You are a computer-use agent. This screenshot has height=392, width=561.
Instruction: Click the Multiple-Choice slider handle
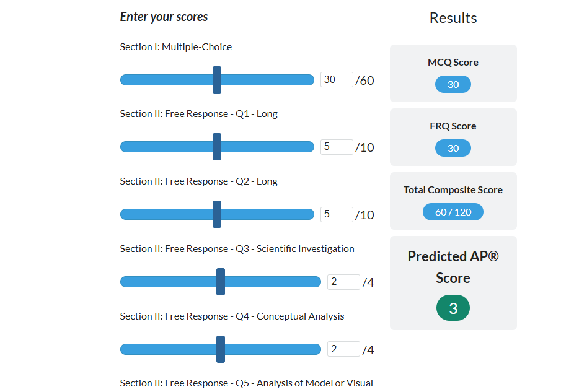(x=217, y=80)
